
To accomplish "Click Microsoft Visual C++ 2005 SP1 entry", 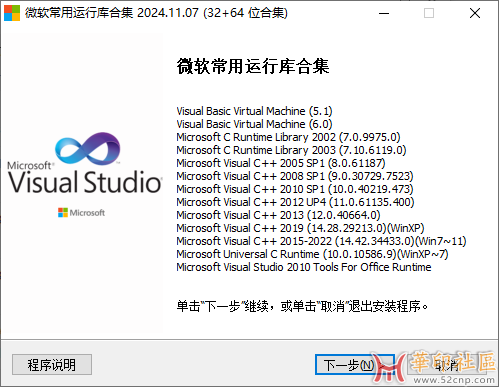I will (281, 163).
